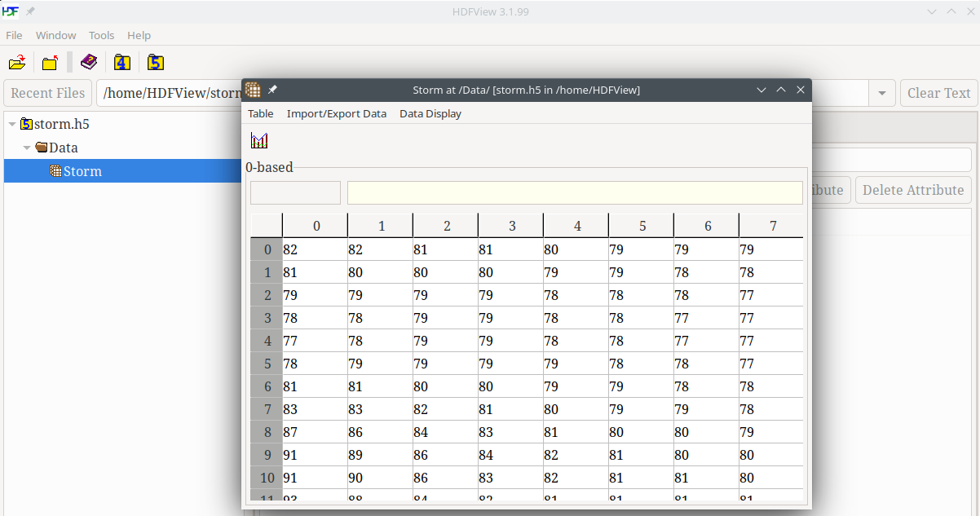This screenshot has height=516, width=980.
Task: Open the Import/Export Data menu
Action: 336,113
